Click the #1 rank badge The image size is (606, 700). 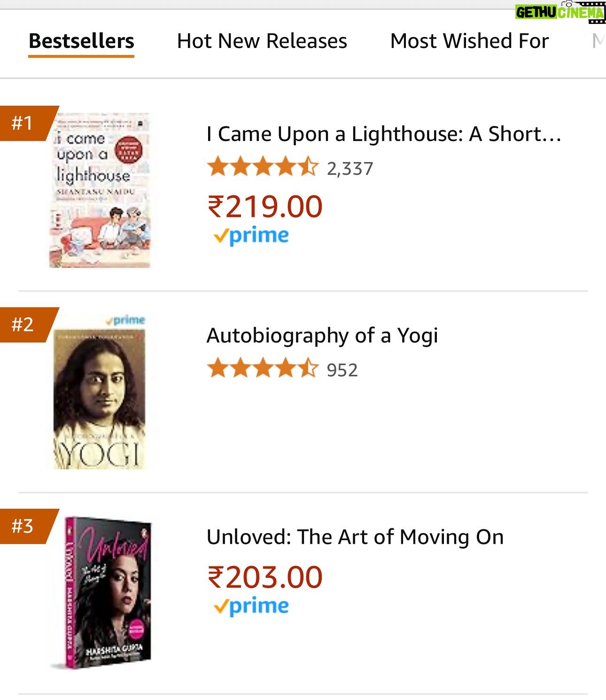(24, 123)
